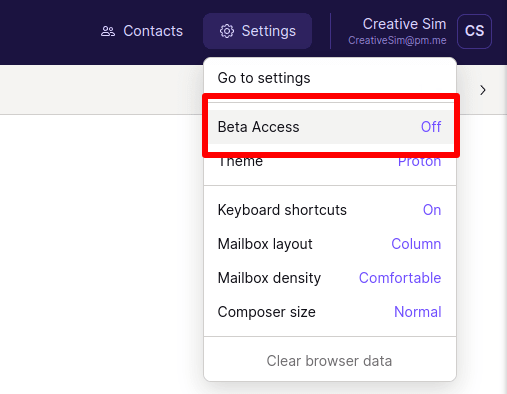The image size is (507, 394).
Task: Click the Composer size label
Action: 266,312
